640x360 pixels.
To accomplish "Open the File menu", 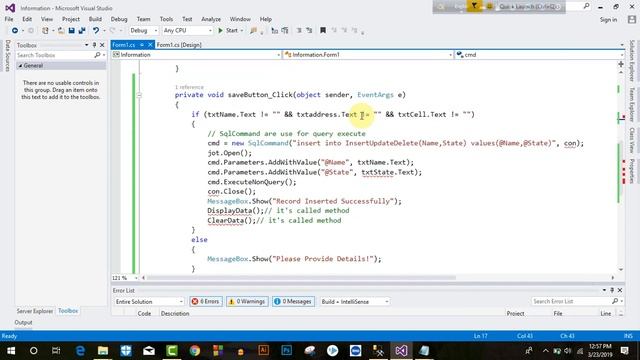I will 9,19.
